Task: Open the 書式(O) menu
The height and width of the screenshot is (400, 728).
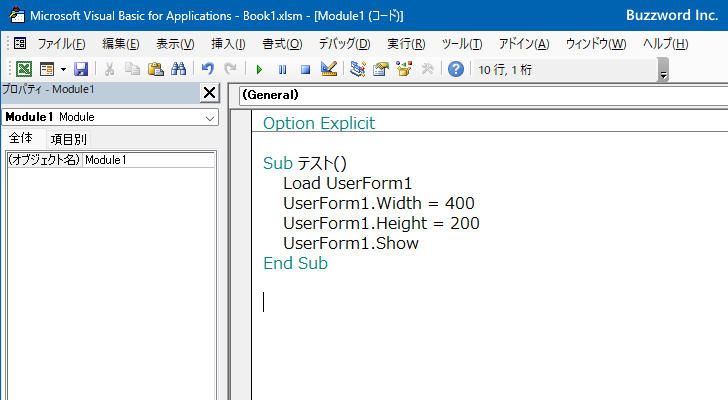Action: click(282, 44)
